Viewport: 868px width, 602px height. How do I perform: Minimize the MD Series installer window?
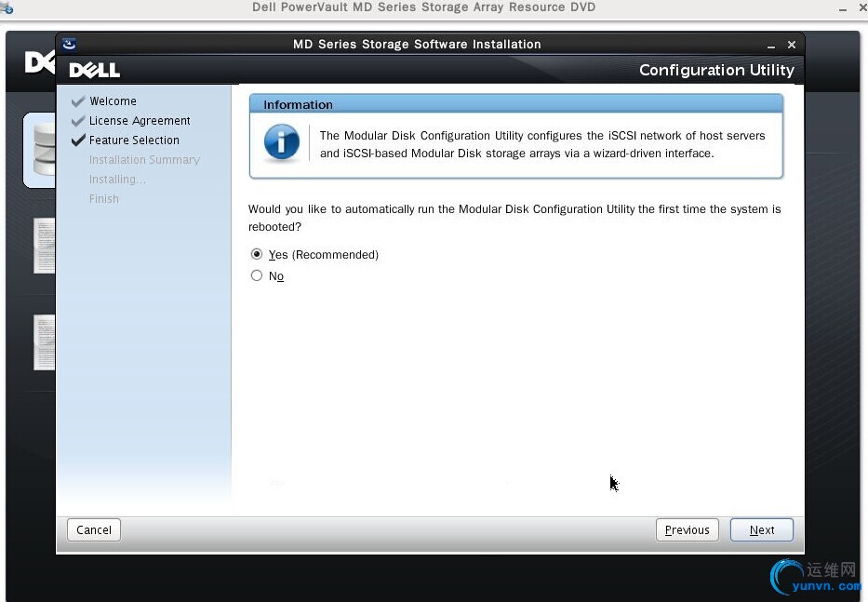point(771,46)
